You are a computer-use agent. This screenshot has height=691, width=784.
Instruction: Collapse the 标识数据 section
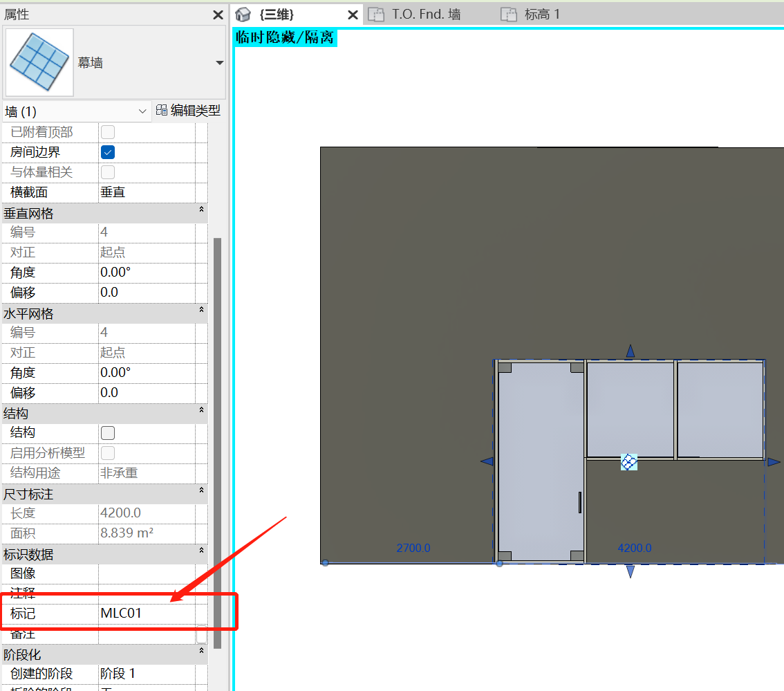(201, 551)
